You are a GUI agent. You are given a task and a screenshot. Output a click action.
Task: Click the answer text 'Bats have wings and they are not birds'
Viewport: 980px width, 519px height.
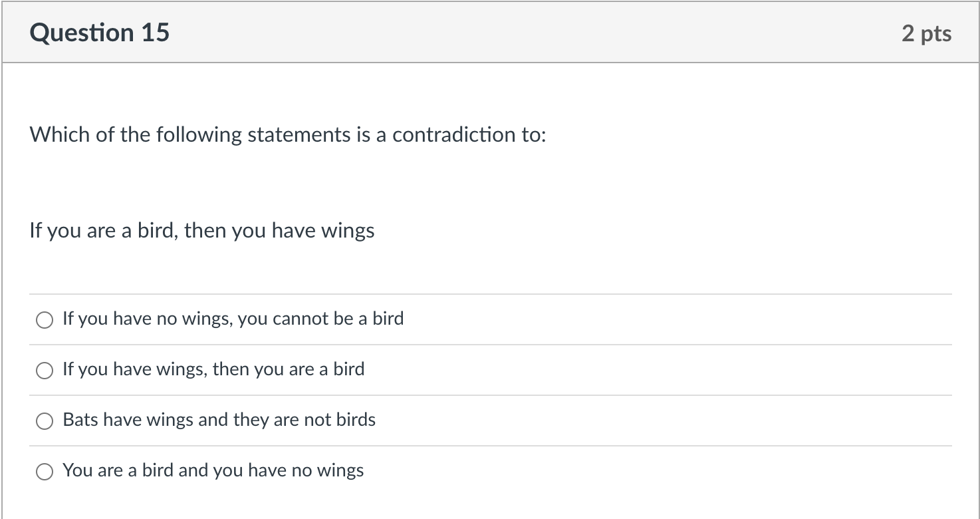(219, 420)
